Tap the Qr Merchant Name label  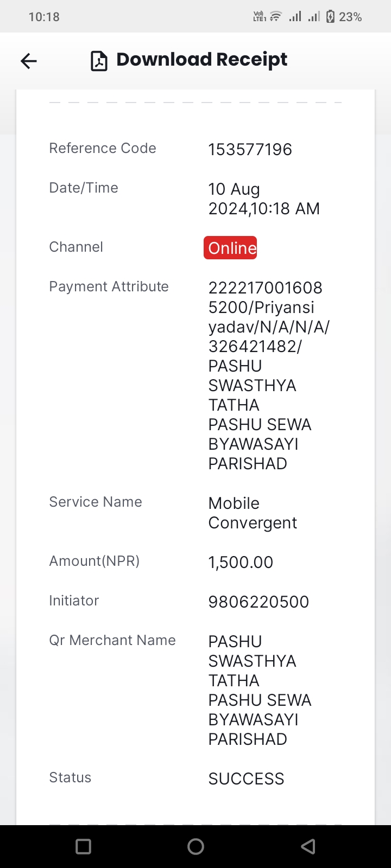[112, 640]
